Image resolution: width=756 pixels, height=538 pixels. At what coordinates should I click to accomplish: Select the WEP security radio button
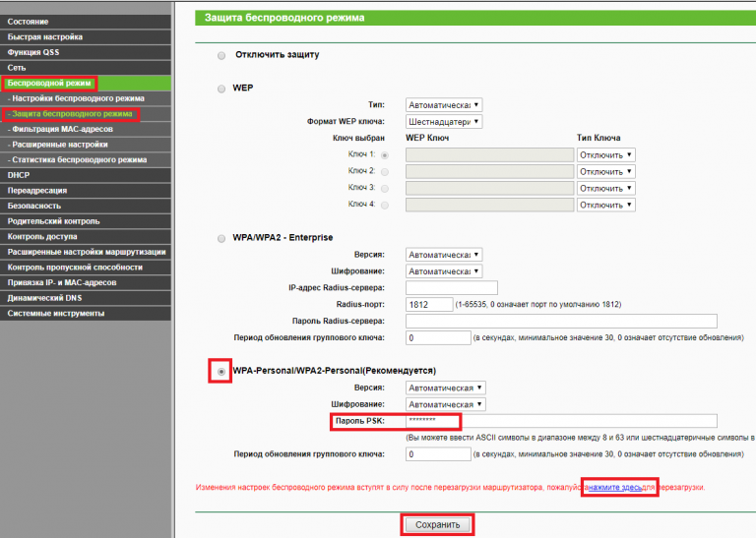pyautogui.click(x=221, y=89)
